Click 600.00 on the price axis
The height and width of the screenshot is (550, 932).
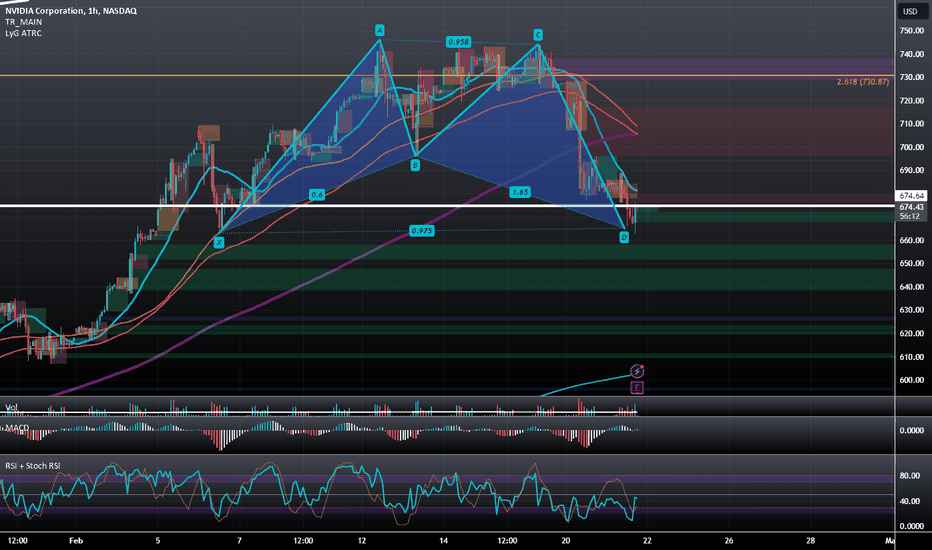[x=911, y=380]
